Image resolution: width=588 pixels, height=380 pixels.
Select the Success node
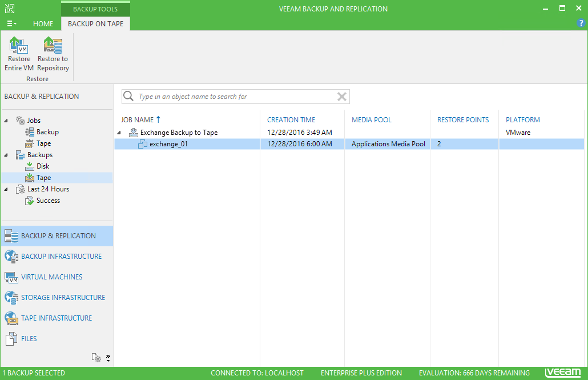coord(48,201)
